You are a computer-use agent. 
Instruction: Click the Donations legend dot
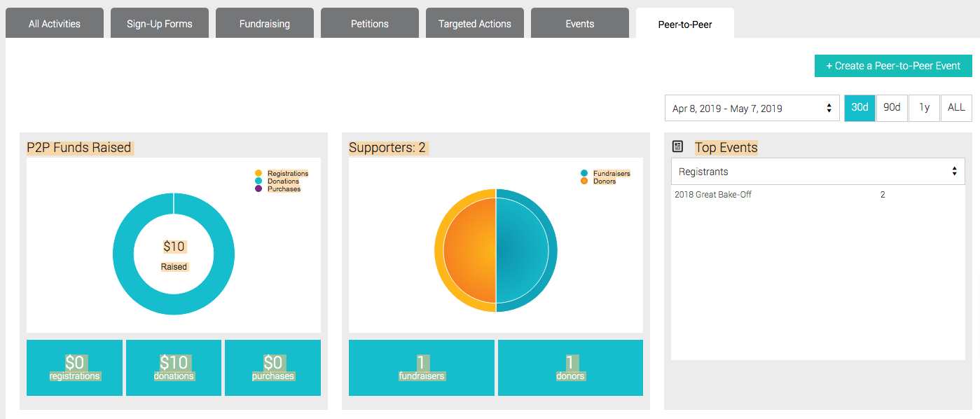258,181
